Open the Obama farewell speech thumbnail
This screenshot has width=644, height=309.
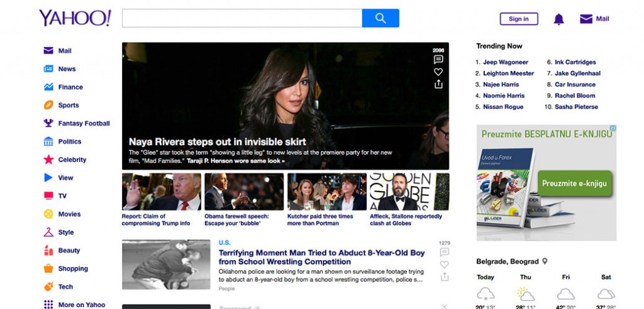coord(244,192)
